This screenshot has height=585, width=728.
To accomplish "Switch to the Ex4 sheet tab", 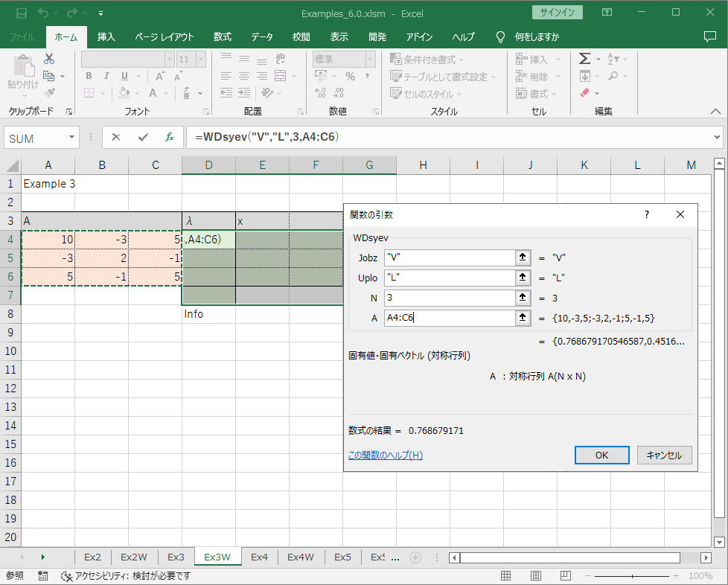I will [259, 557].
